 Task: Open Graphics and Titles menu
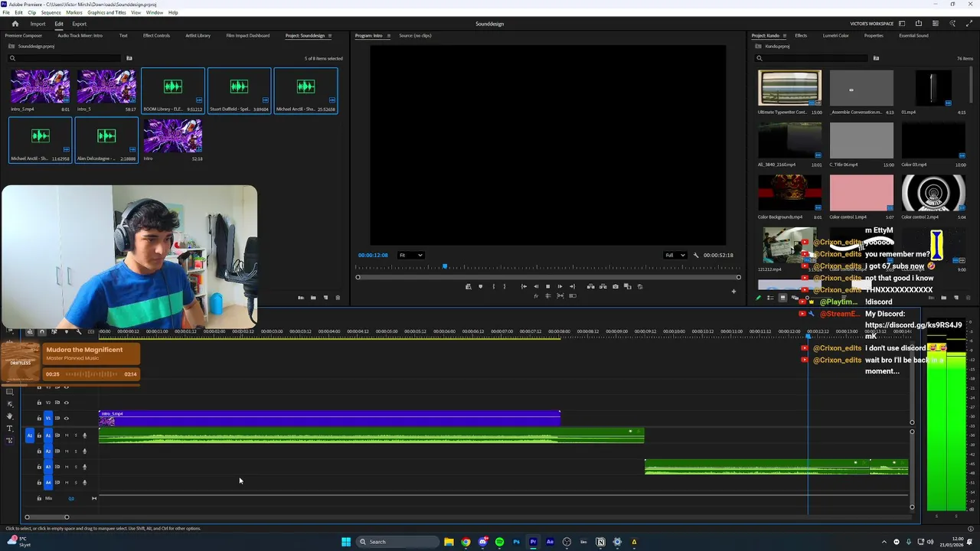coord(106,12)
